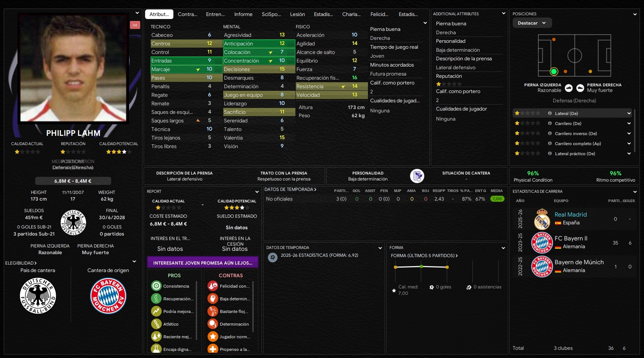
Task: Expand the Lateral (De) role row
Action: (x=629, y=113)
